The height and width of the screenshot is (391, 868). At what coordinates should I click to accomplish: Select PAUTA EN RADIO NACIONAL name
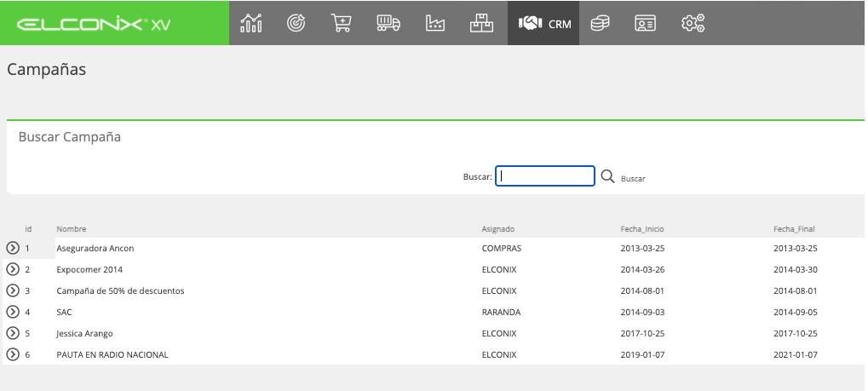(x=112, y=354)
